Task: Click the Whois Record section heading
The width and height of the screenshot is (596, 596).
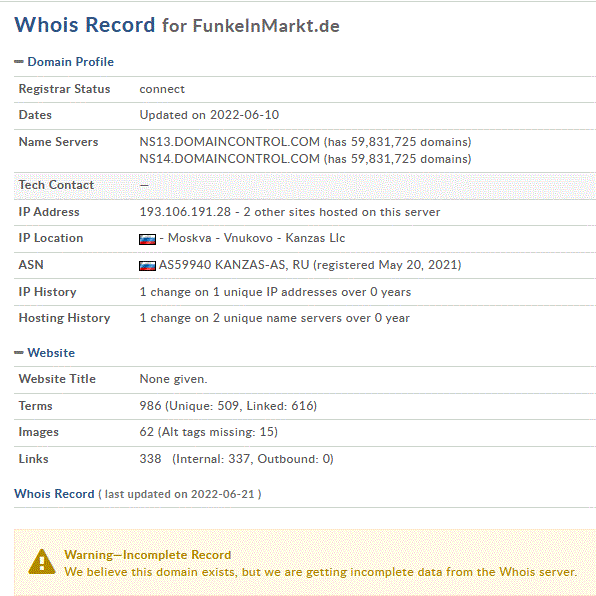Action: [x=54, y=493]
